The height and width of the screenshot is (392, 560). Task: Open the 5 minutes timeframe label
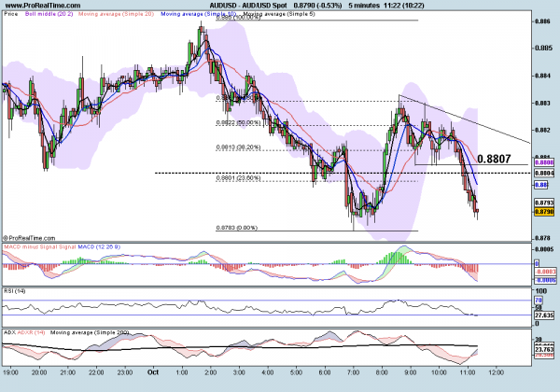(364, 6)
